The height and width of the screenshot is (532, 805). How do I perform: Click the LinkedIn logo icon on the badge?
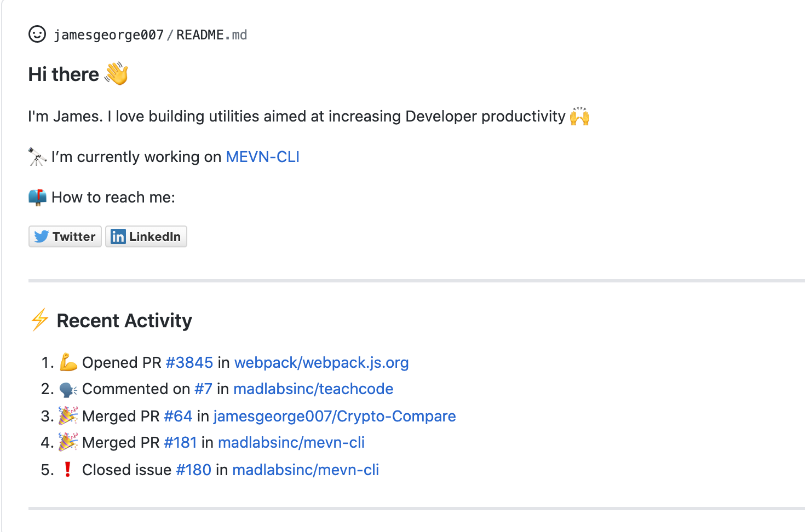[118, 236]
